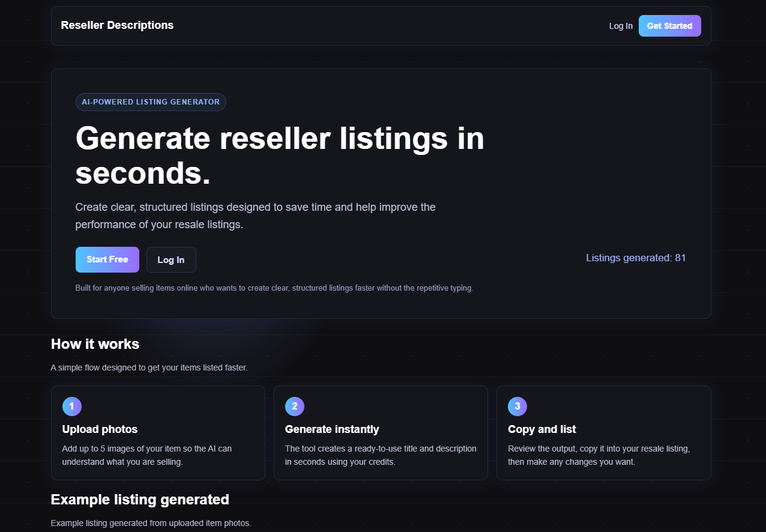766x532 pixels.
Task: Select the Generate instantly step card
Action: point(381,432)
